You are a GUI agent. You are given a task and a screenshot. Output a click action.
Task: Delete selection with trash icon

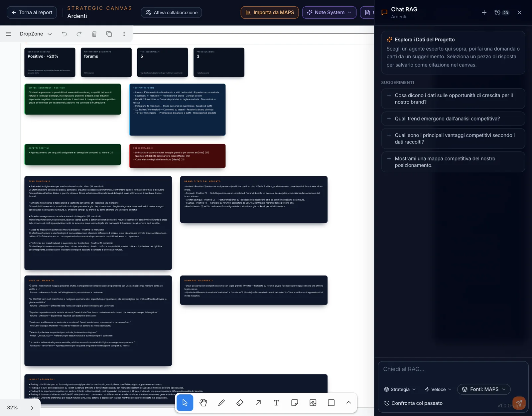[x=94, y=34]
